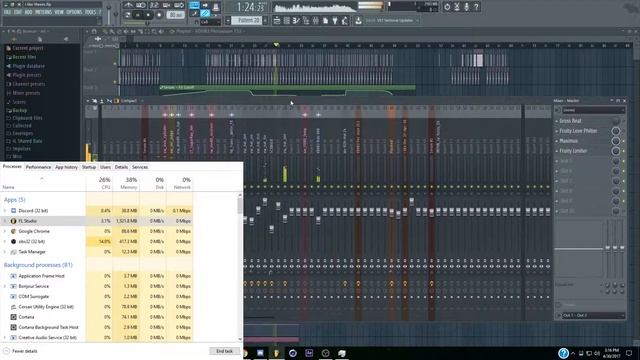The height and width of the screenshot is (360, 640).
Task: Click the tempo display showing 80
Action: 176,15
